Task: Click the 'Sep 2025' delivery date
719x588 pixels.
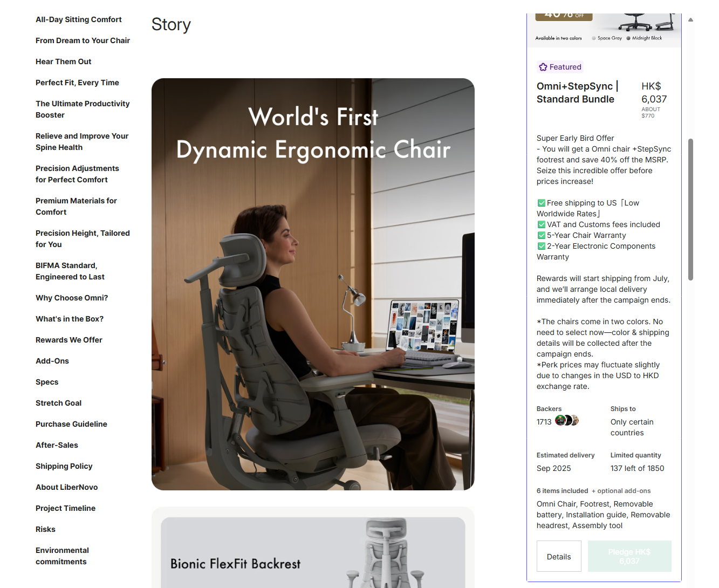Action: coord(553,468)
